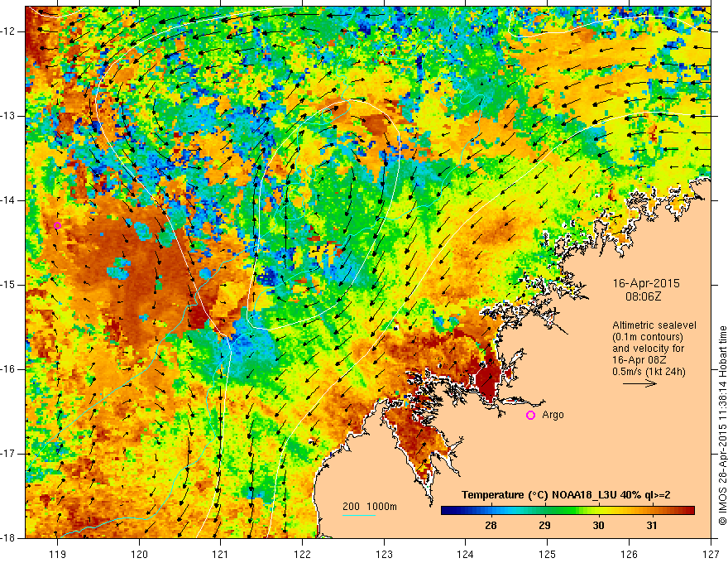This screenshot has height=563, width=728.
Task: Click the colorbar tick label 31
Action: pyautogui.click(x=652, y=526)
